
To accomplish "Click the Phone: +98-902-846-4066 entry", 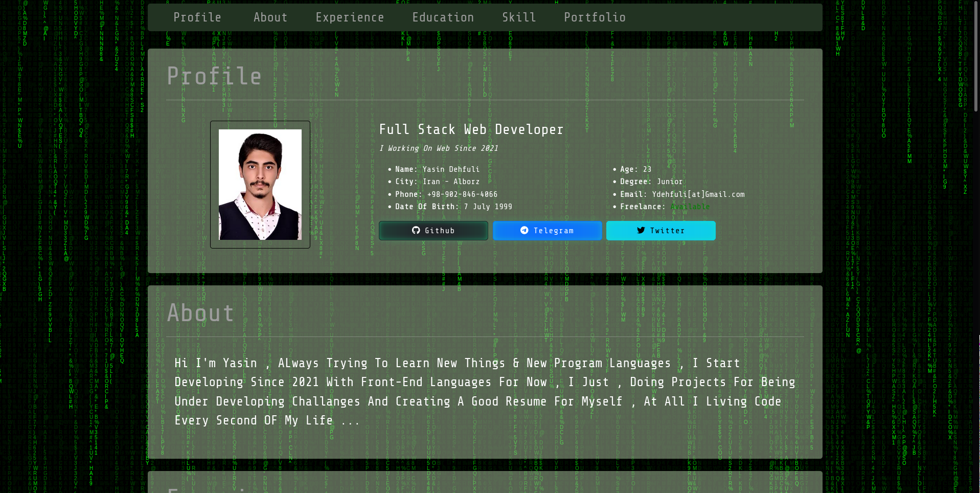I will (x=446, y=194).
